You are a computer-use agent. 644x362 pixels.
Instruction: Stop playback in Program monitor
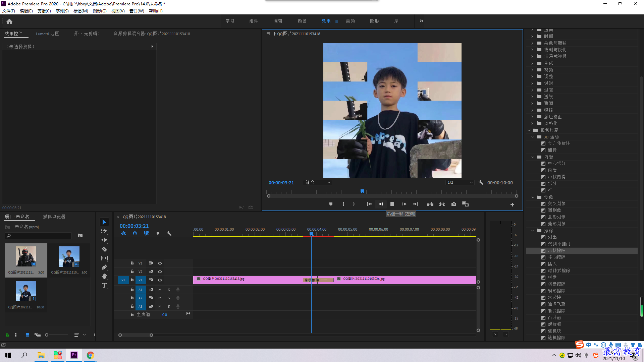point(392,204)
